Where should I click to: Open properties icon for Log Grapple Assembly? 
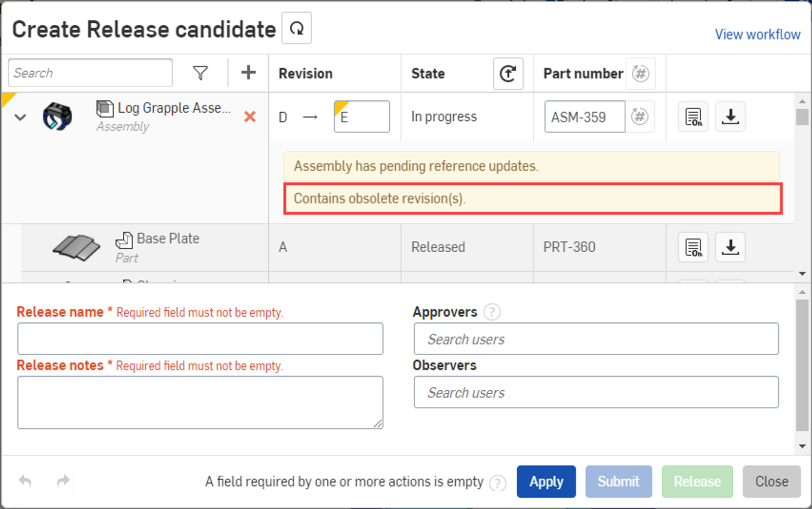point(693,117)
